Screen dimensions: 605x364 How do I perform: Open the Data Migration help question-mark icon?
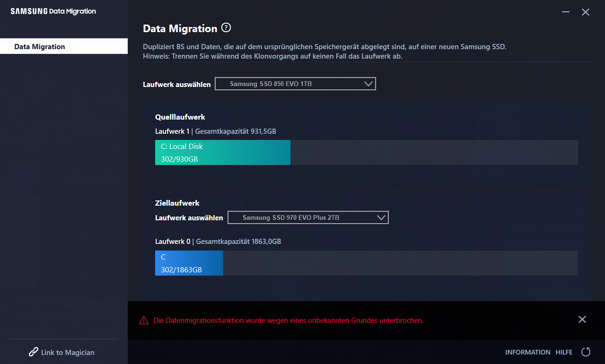point(226,28)
